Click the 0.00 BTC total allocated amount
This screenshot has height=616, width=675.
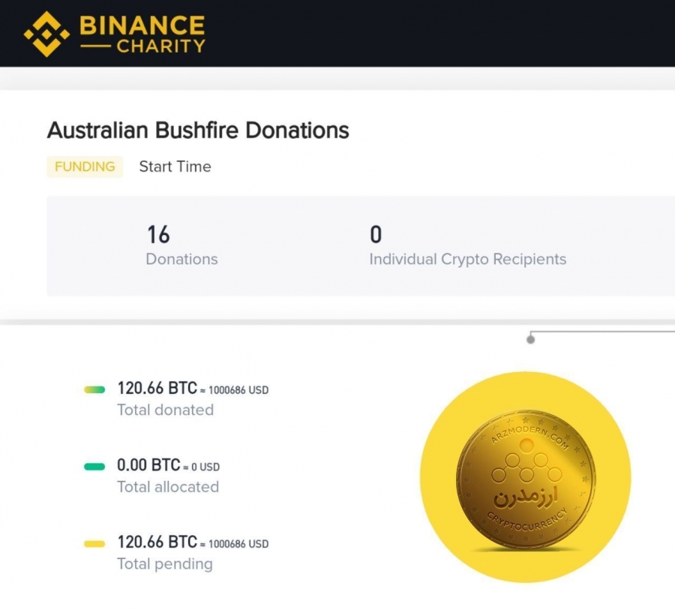(x=148, y=464)
